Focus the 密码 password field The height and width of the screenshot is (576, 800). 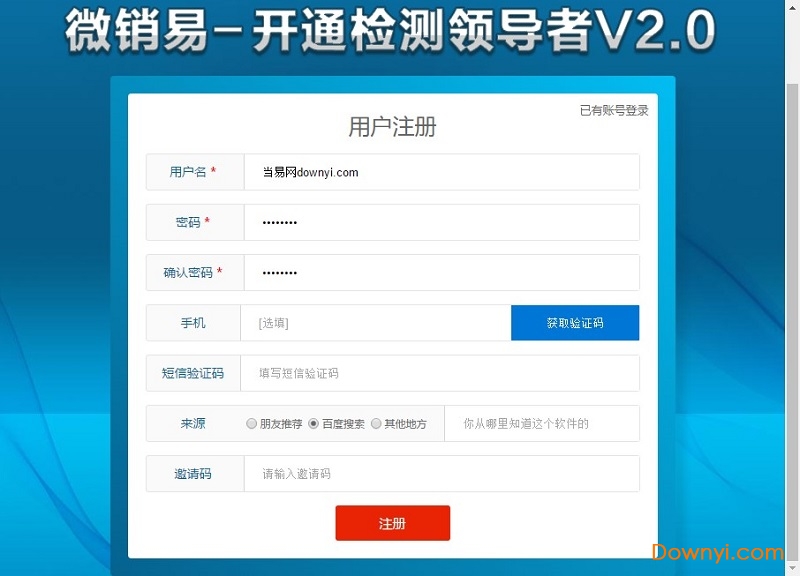[x=441, y=222]
